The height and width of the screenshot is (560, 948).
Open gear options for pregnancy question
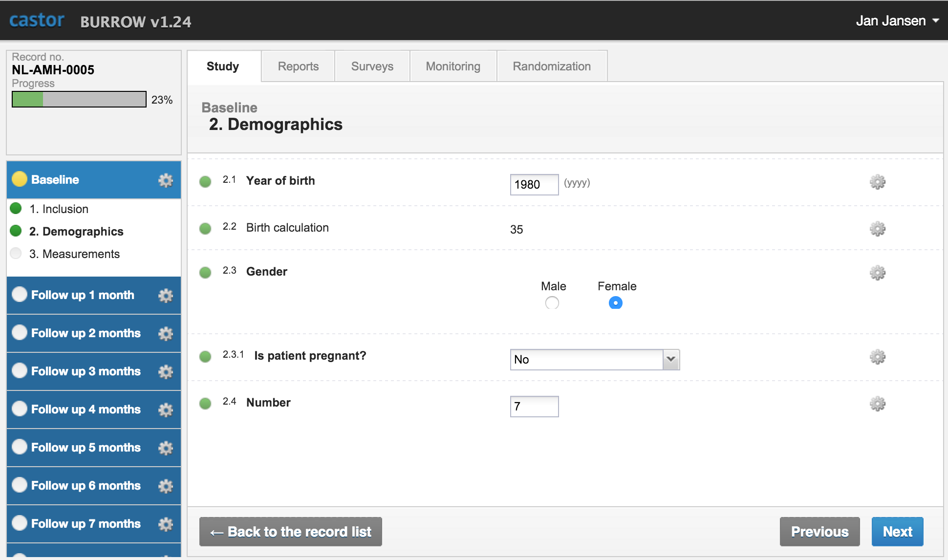pos(877,357)
